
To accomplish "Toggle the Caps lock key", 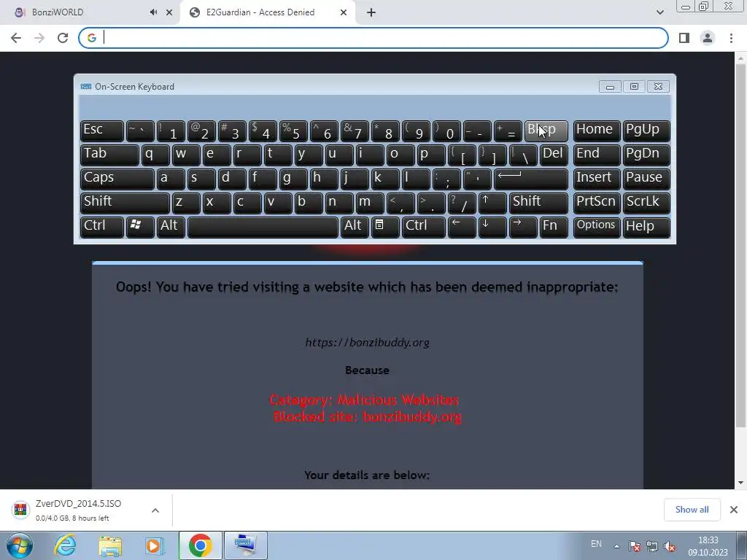I will point(117,179).
